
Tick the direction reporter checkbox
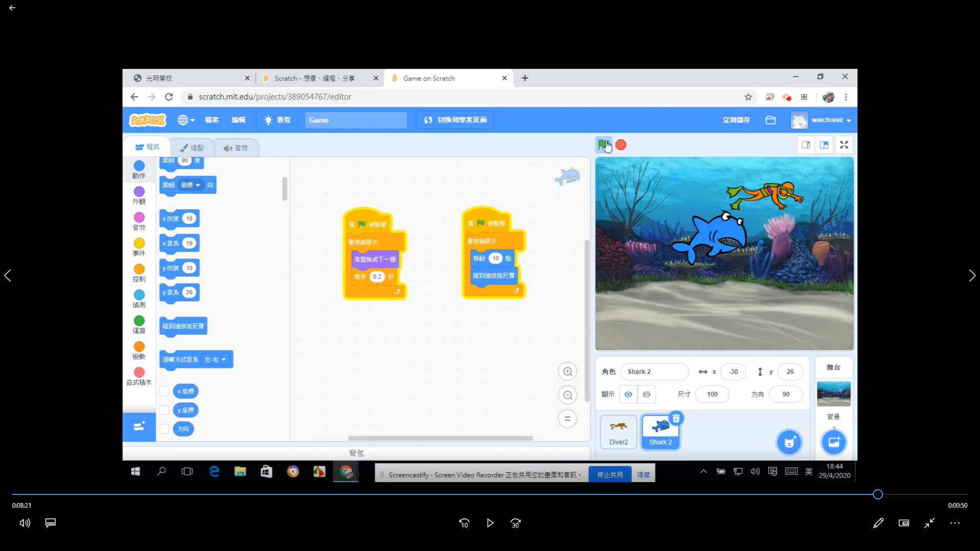click(164, 429)
